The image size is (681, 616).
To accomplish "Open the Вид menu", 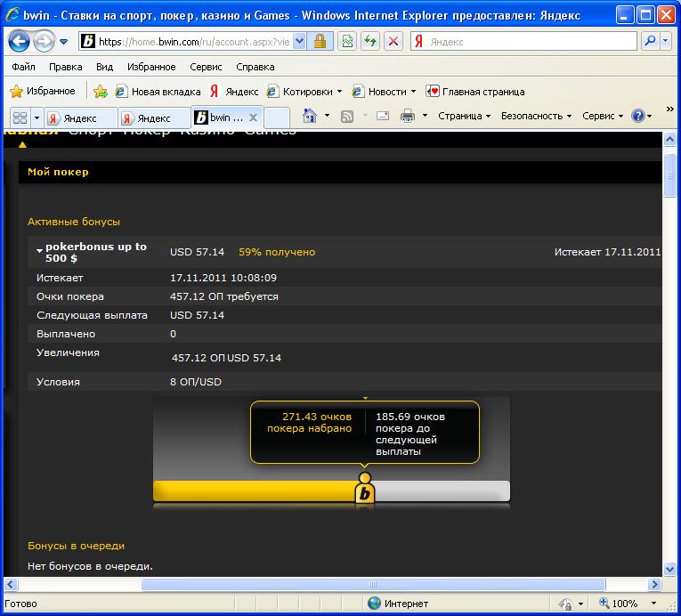I will 105,67.
